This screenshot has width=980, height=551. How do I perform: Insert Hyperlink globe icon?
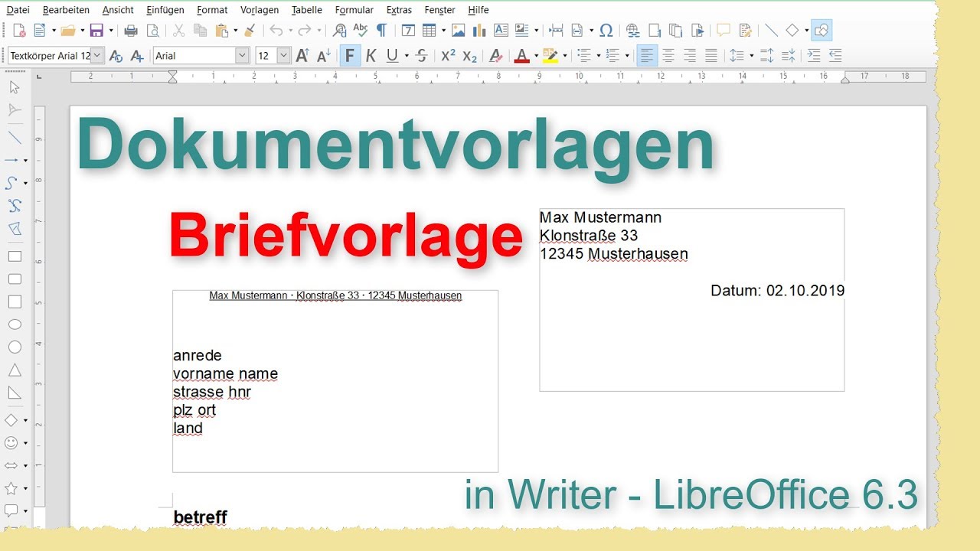coord(632,31)
